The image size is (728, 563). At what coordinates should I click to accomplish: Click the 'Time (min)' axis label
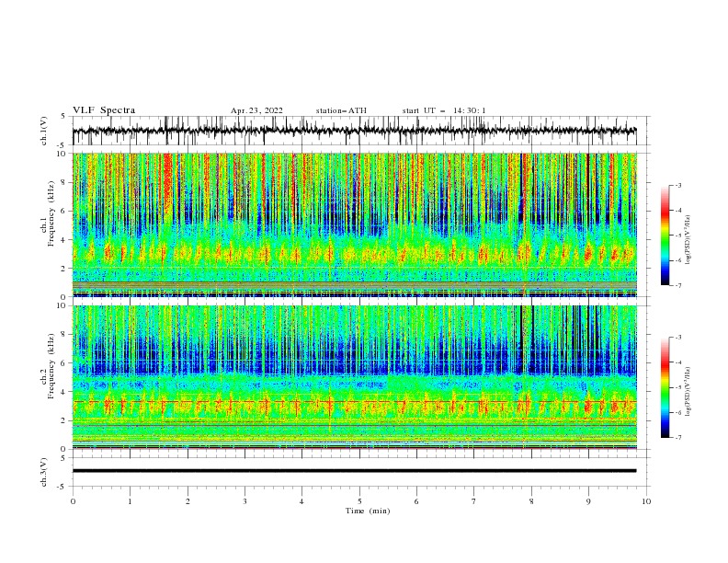368,511
